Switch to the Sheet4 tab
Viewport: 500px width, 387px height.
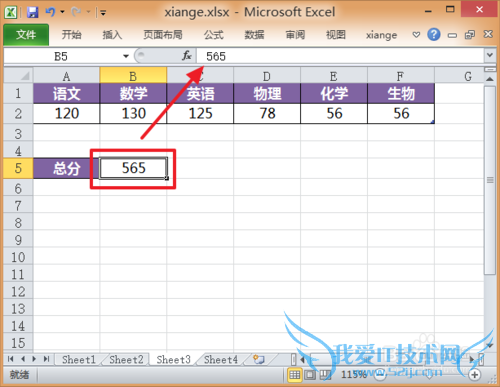pyautogui.click(x=221, y=360)
